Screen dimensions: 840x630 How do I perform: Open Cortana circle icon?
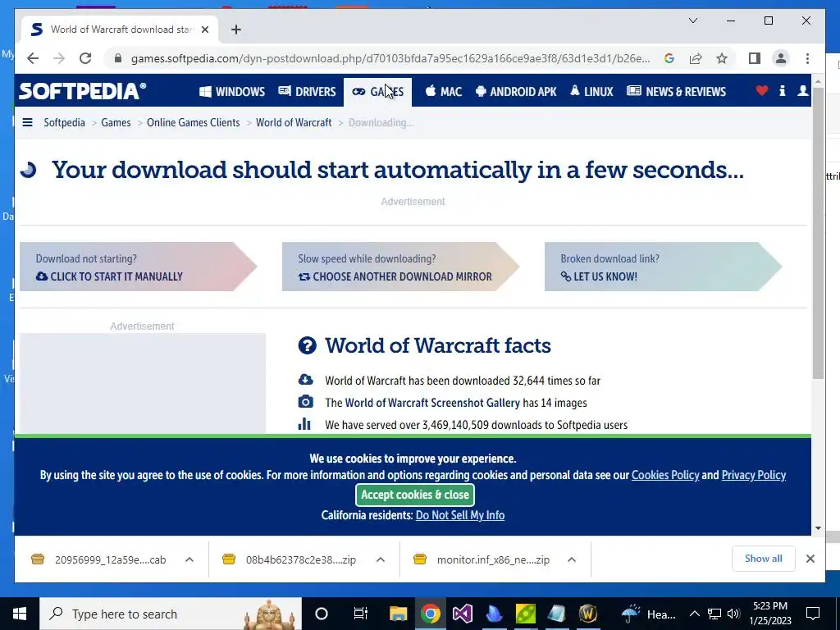(x=322, y=614)
